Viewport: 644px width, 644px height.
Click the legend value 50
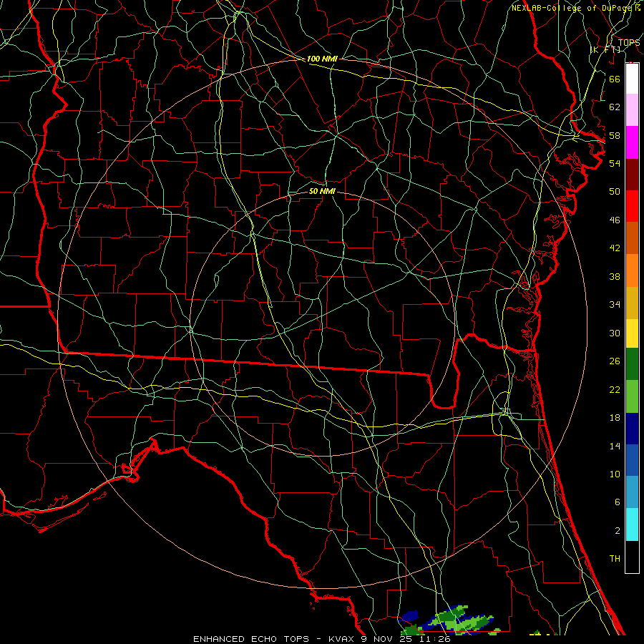coord(615,191)
